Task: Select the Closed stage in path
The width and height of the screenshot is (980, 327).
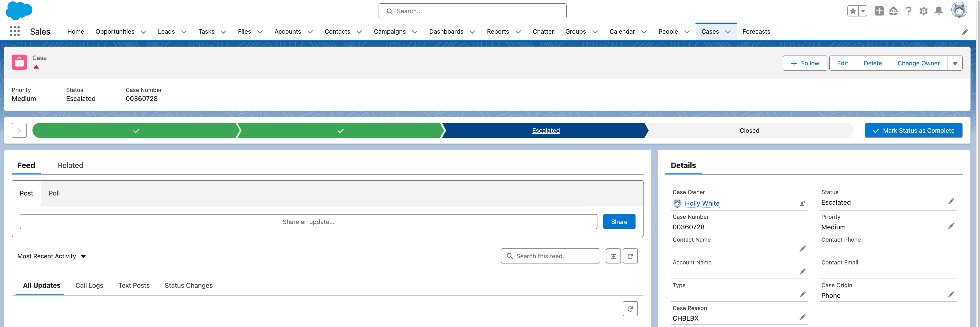Action: tap(749, 131)
